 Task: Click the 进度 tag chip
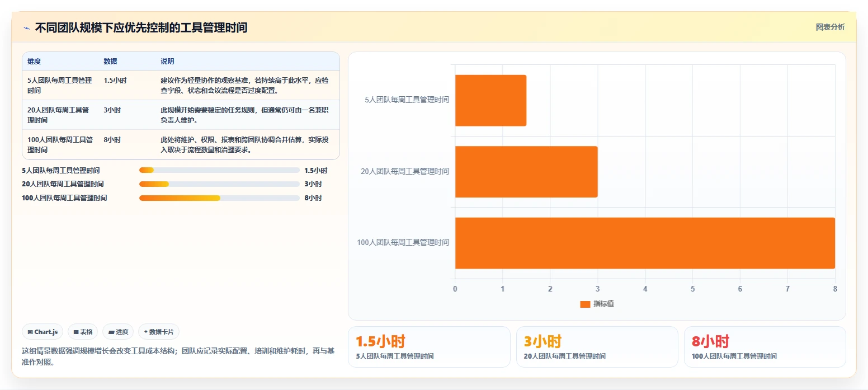[x=119, y=332]
